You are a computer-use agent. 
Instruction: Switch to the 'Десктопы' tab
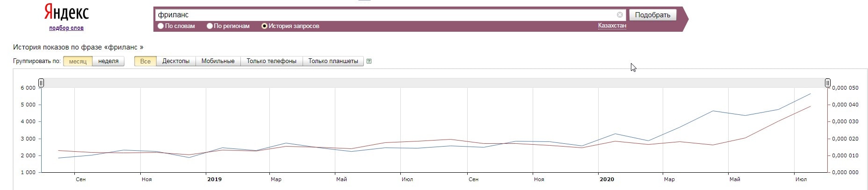pos(176,61)
